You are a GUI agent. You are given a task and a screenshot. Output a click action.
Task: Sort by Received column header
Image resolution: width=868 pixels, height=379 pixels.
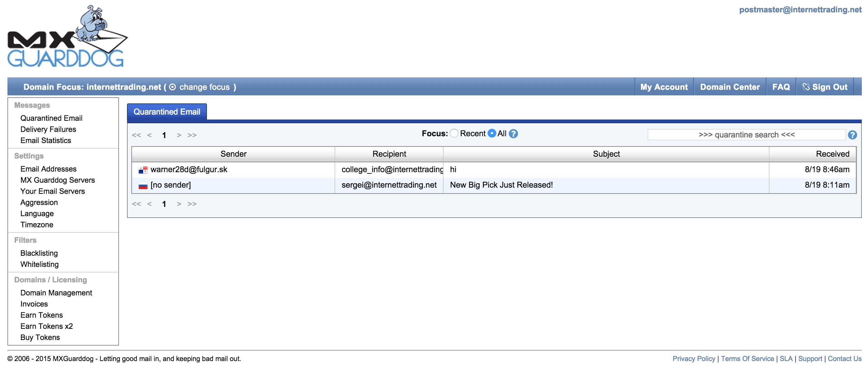coord(832,154)
